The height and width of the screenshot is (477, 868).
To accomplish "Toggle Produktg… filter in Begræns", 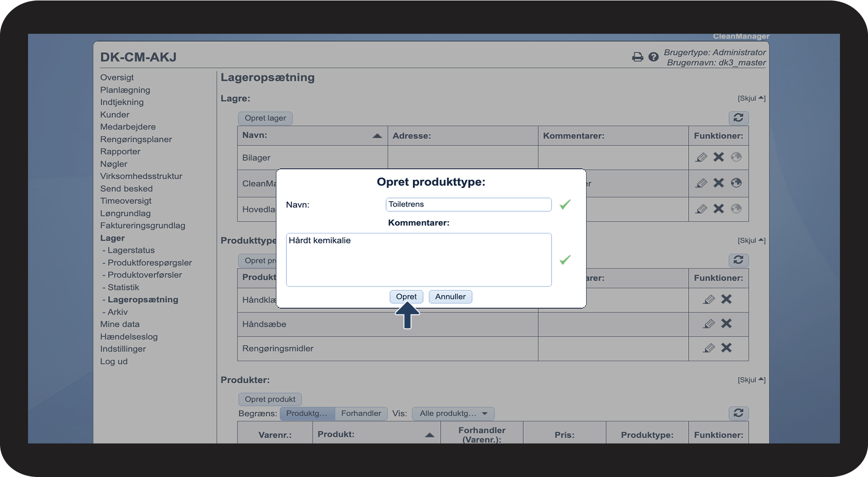I will click(307, 414).
